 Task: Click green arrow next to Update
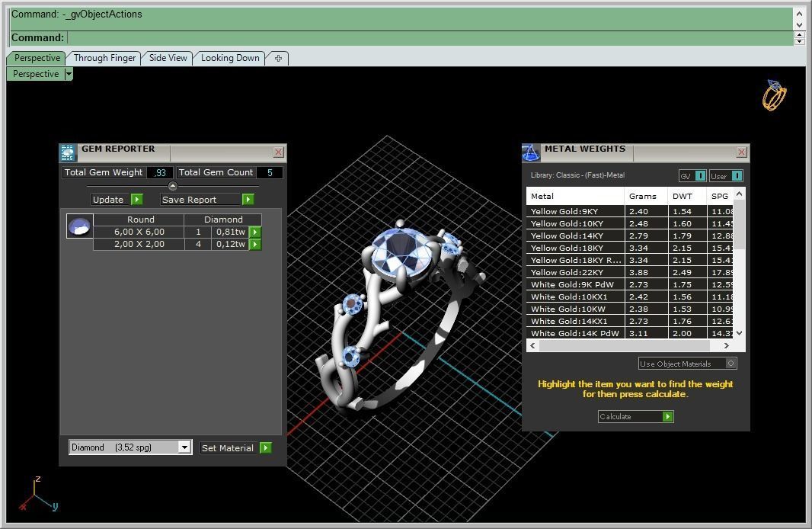click(136, 200)
